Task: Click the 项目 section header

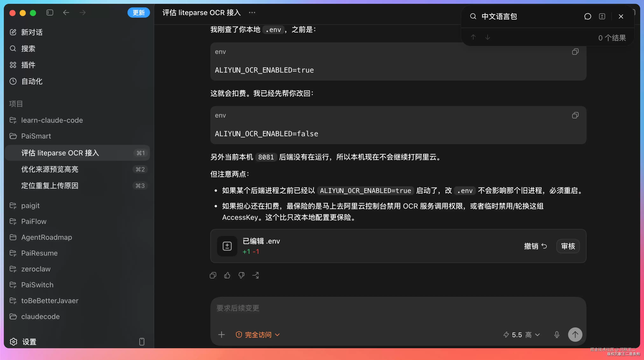Action: [16, 104]
